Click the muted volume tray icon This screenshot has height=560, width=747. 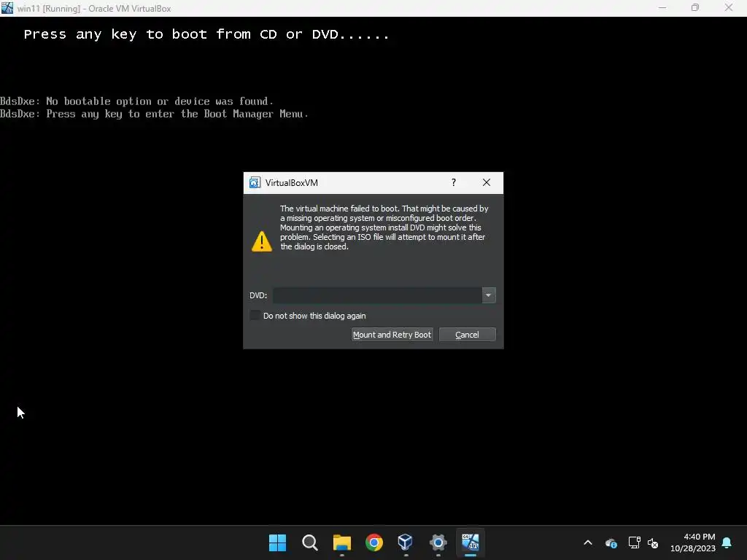point(653,542)
